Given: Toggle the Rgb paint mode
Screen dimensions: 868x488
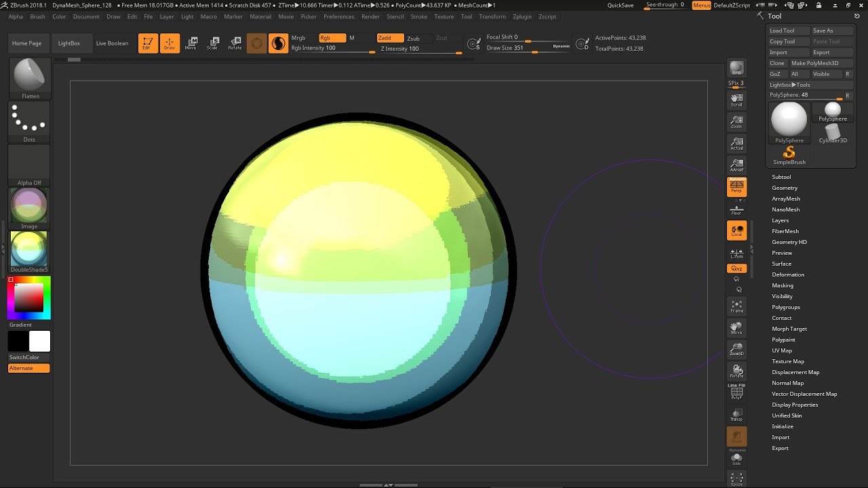Looking at the screenshot, I should tap(332, 38).
